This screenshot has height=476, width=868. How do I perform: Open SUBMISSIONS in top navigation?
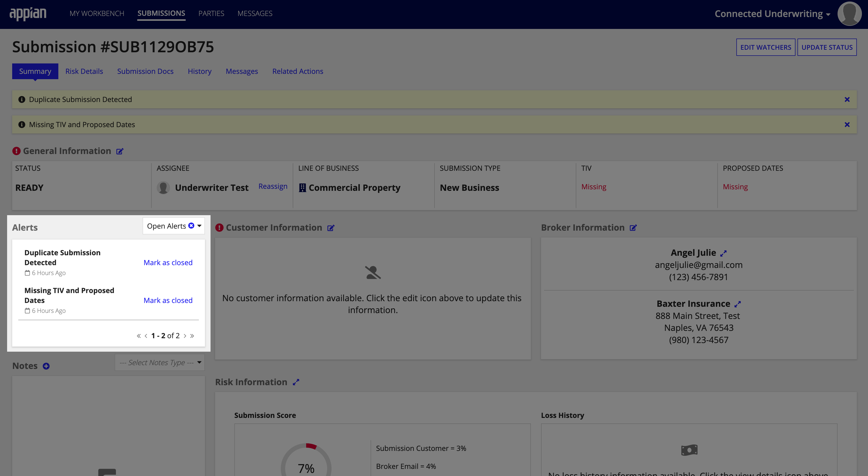tap(161, 13)
